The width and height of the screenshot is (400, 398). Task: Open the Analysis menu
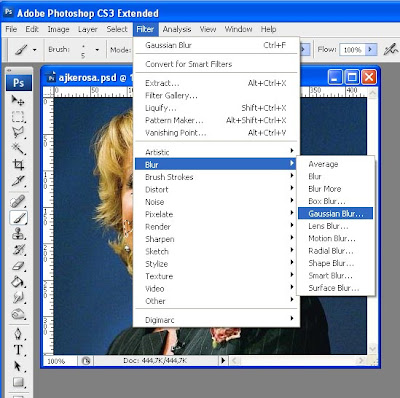[x=177, y=29]
